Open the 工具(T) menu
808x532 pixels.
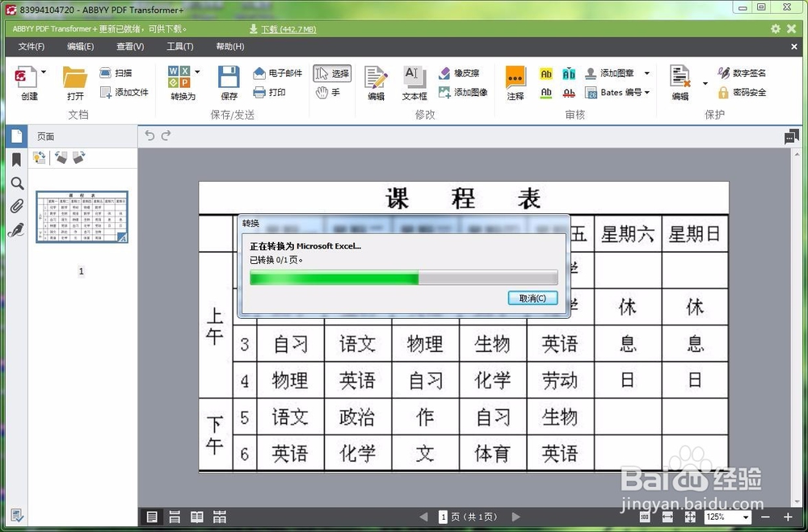180,46
